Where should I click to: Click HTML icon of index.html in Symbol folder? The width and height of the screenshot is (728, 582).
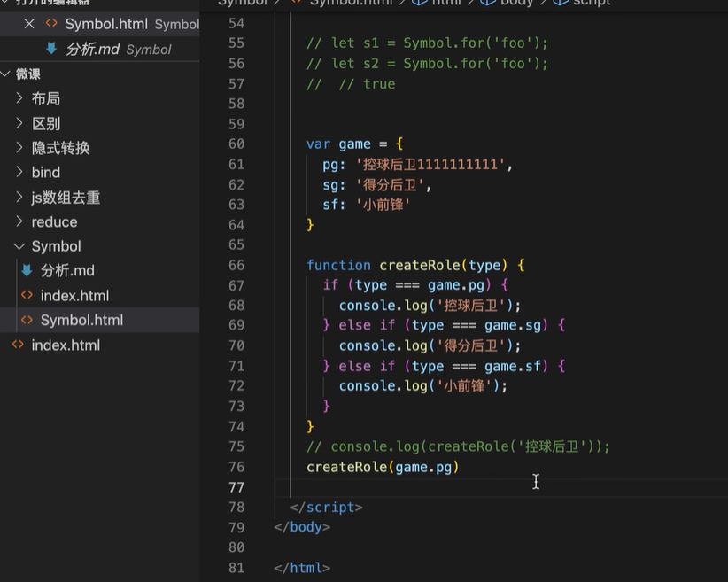click(27, 295)
